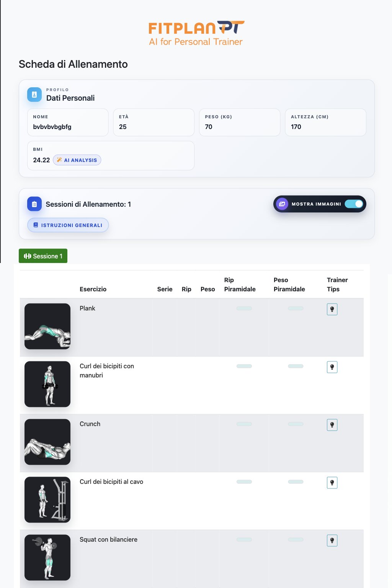Click the purple image icon beside Mostra Immagini
The height and width of the screenshot is (588, 392).
pos(282,204)
